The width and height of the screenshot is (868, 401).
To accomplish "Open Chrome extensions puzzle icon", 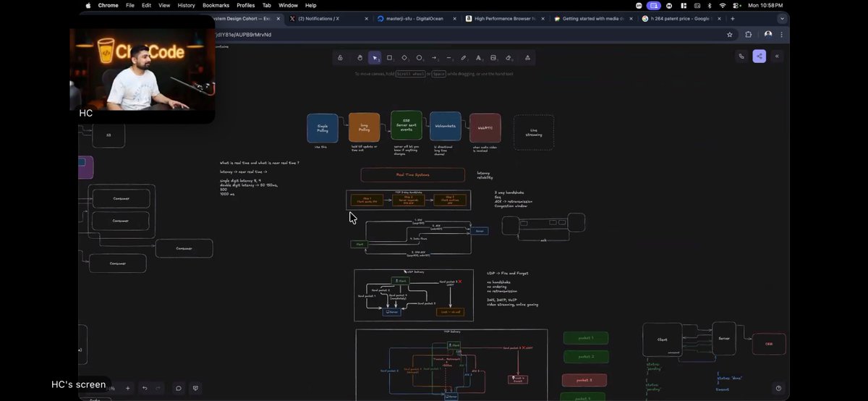I will 749,34.
